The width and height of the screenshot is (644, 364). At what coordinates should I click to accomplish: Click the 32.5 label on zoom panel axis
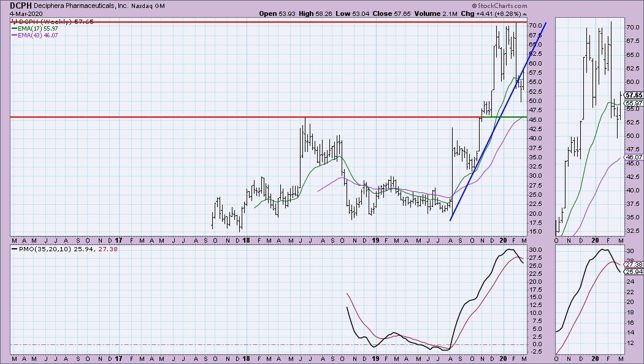tap(632, 230)
